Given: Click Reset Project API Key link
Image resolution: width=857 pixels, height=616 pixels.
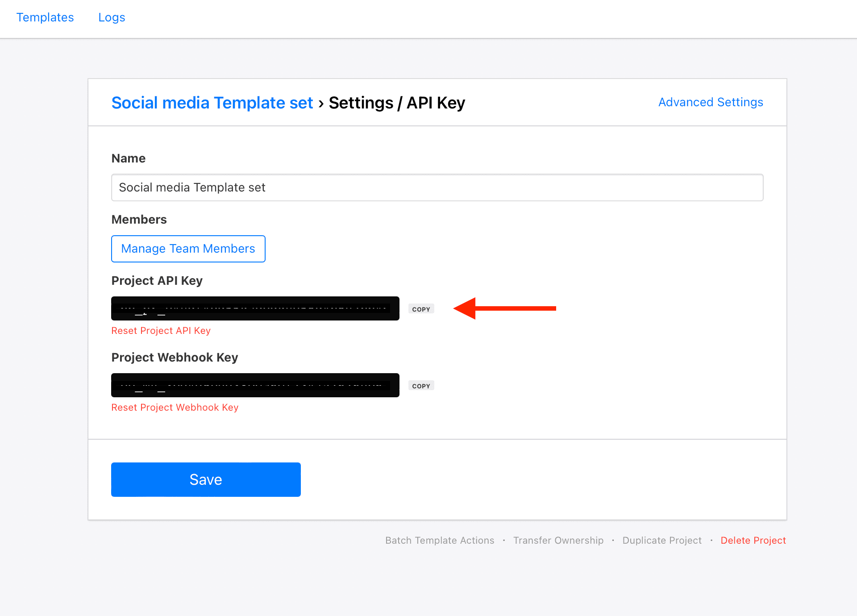Looking at the screenshot, I should click(x=160, y=330).
